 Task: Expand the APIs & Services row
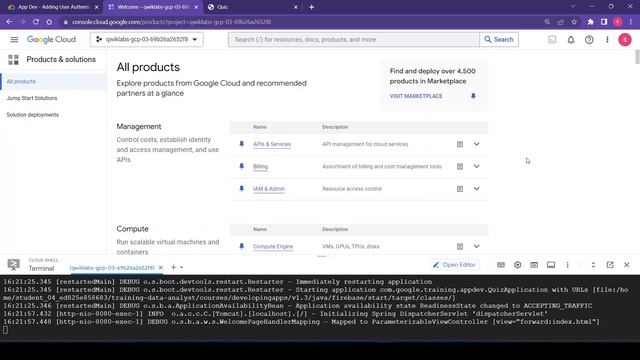(x=476, y=144)
